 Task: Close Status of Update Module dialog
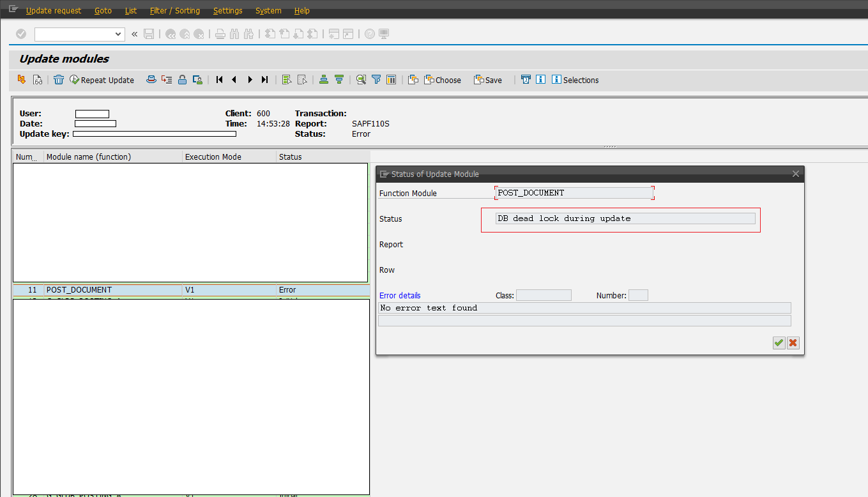pos(796,174)
